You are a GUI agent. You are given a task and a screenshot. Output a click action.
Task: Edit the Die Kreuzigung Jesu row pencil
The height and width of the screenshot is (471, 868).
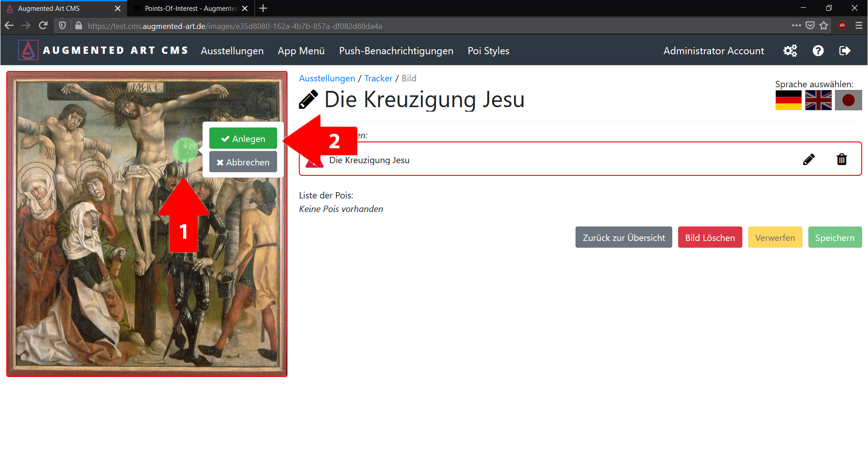pos(809,159)
